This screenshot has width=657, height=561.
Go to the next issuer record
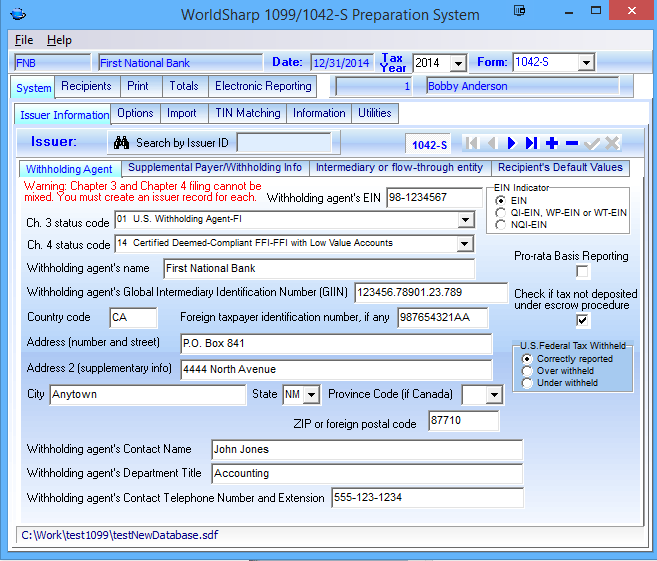coord(511,144)
